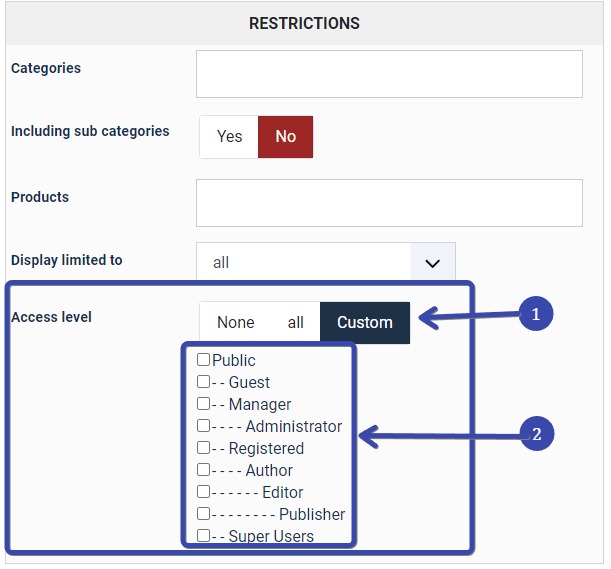
Task: Click the Categories input field
Action: [389, 74]
